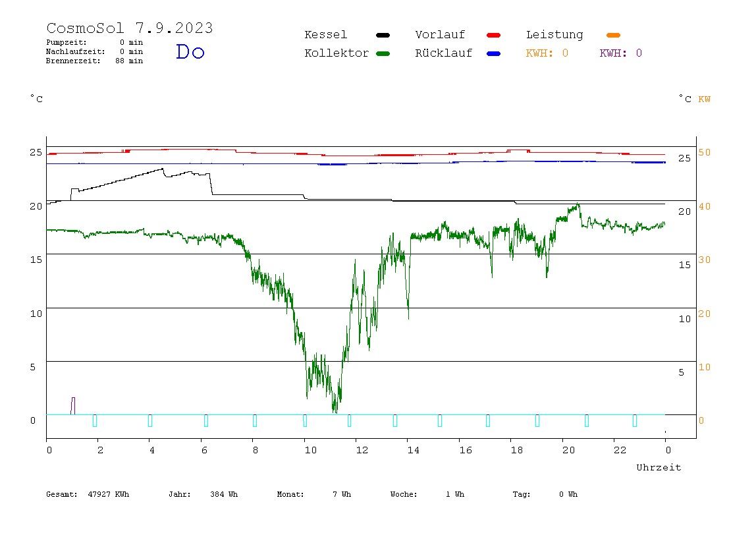
Task: Click the 'Woche: 1 Wh' value
Action: point(427,494)
